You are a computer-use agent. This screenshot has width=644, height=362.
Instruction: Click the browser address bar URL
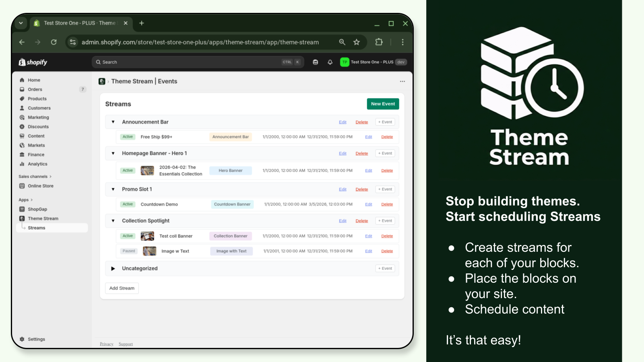[x=200, y=42]
